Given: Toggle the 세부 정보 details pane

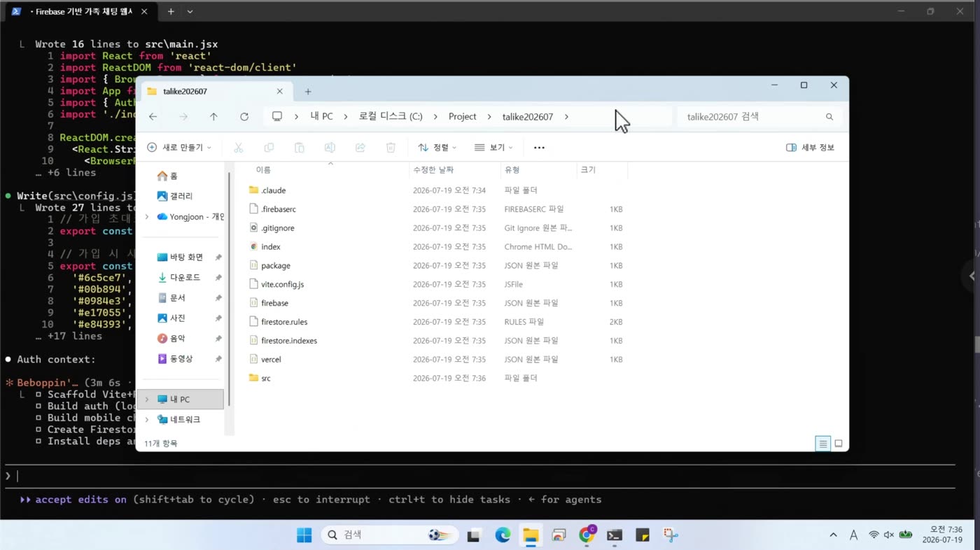Looking at the screenshot, I should click(810, 148).
